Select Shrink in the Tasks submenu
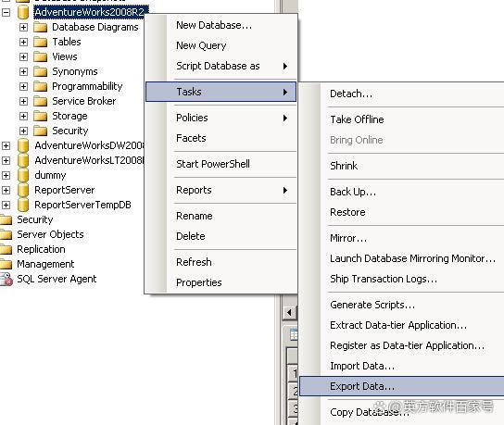 402,166
